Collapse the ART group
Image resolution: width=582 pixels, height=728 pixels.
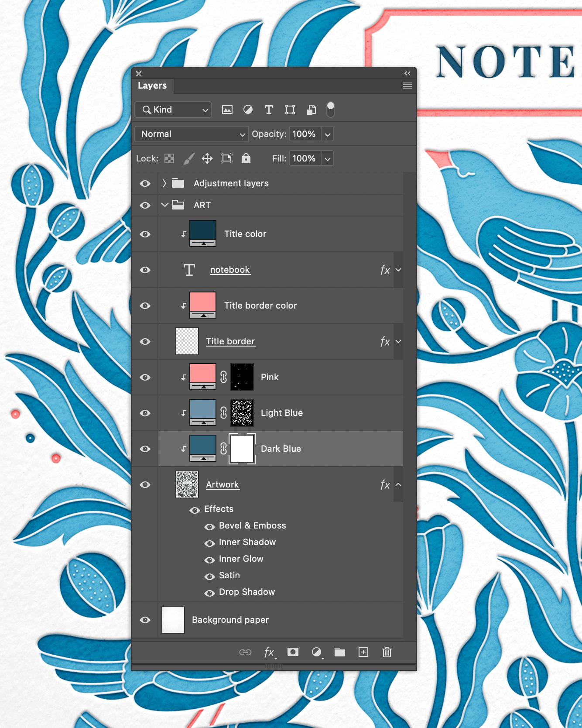tap(164, 205)
